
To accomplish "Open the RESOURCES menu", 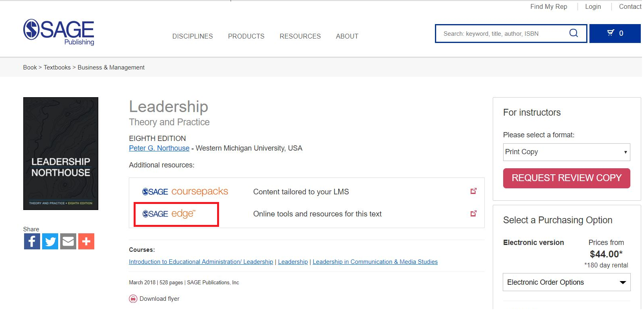I will 300,36.
